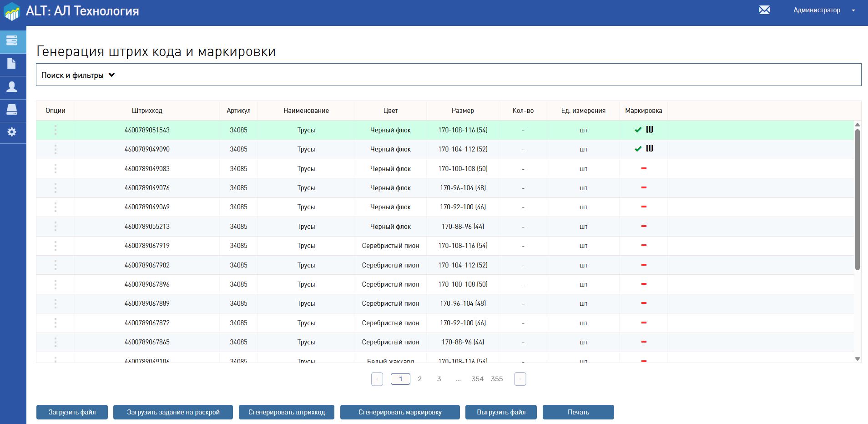Click the table vertical scrollbar thumb

click(858, 199)
